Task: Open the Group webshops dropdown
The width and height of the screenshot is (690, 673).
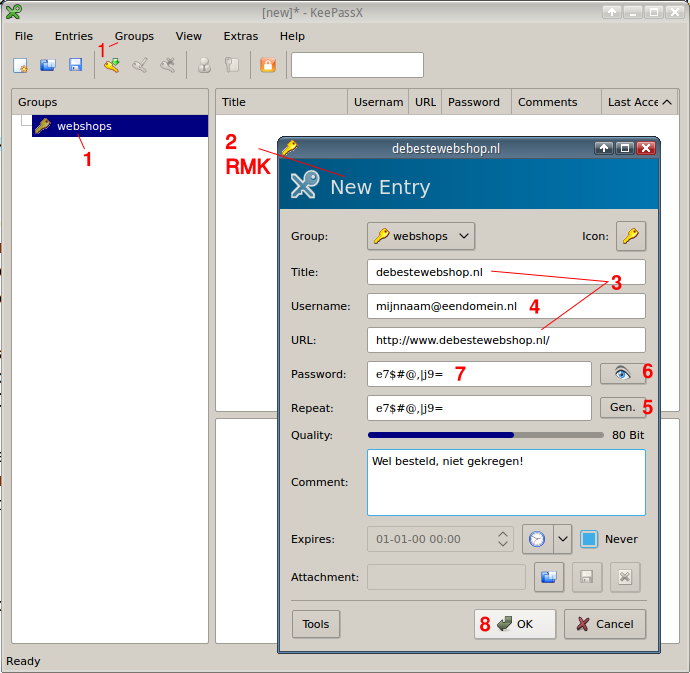Action: pyautogui.click(x=421, y=236)
